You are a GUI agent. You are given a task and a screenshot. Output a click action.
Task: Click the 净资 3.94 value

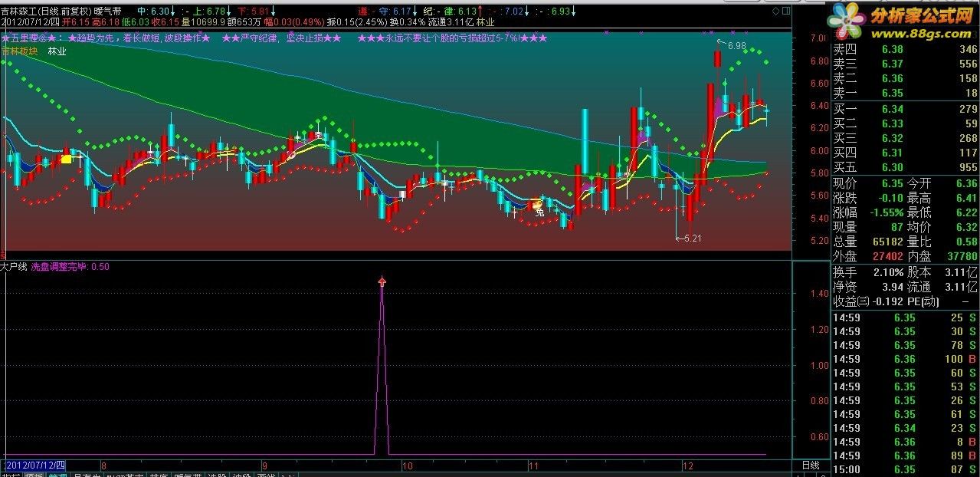[x=892, y=287]
